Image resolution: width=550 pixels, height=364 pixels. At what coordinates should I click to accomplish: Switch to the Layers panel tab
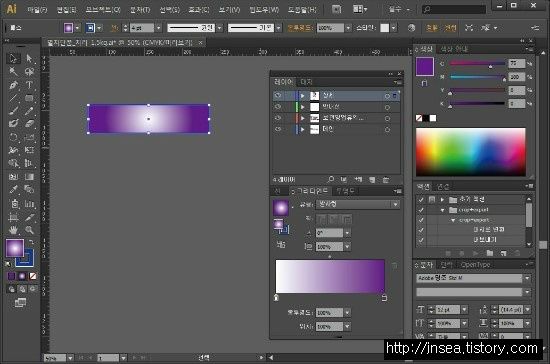pos(283,82)
